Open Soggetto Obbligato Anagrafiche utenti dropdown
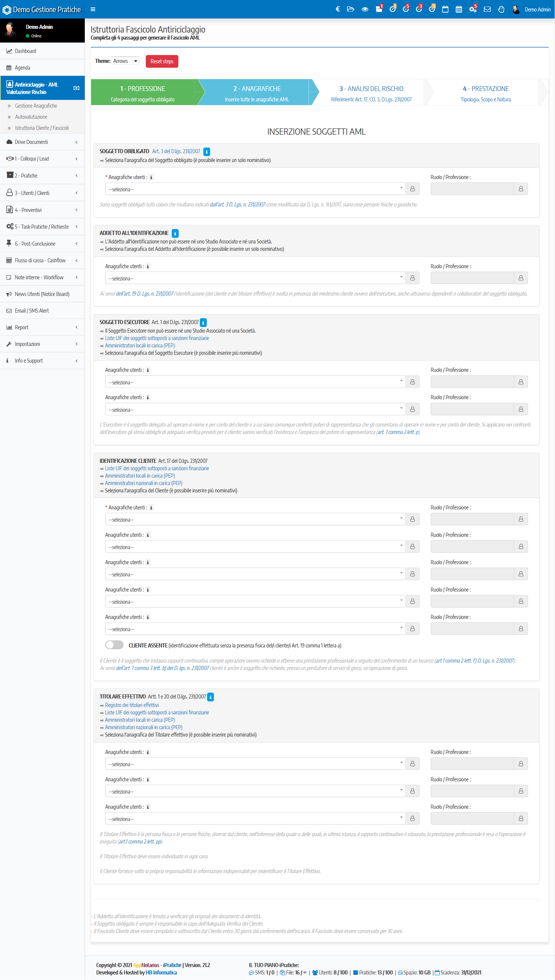 255,189
